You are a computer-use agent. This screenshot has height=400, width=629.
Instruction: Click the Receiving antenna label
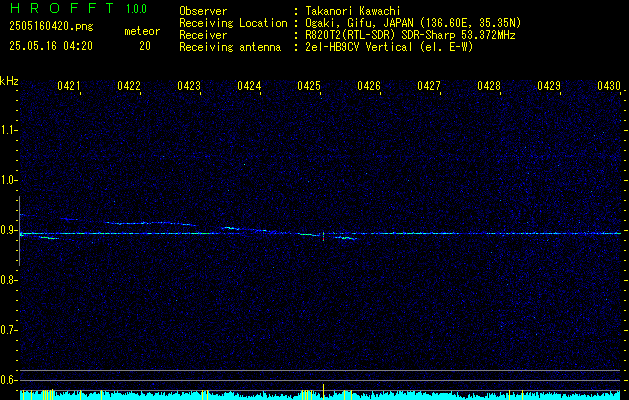230,48
